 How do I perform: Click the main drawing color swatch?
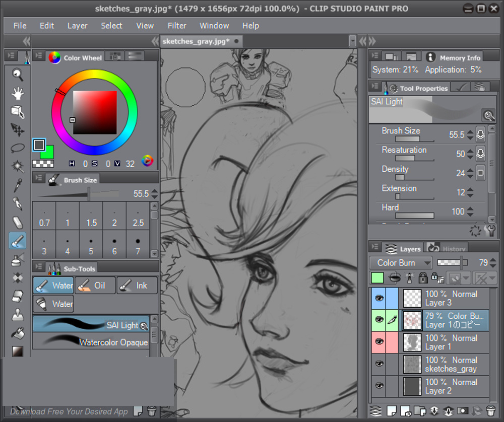tap(39, 145)
